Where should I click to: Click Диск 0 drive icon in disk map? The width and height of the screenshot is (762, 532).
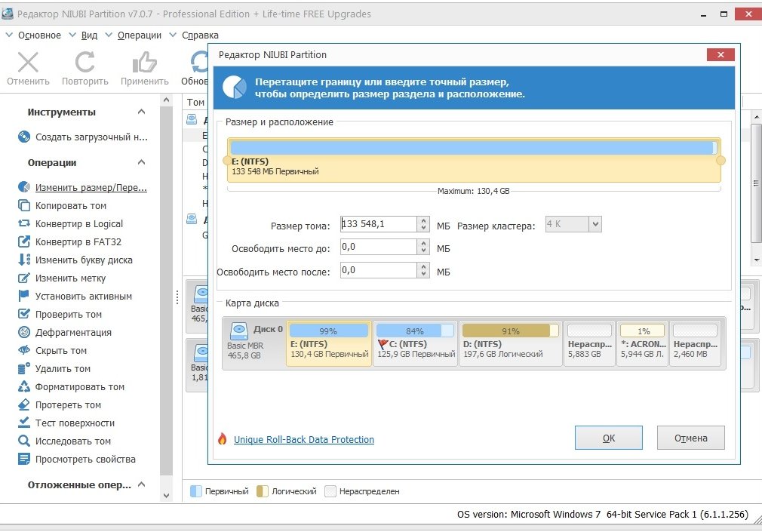(239, 331)
